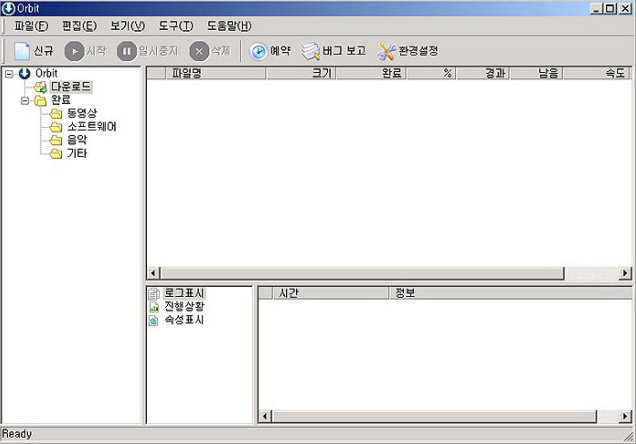Open the 예약 (Schedule) clock icon
The width and height of the screenshot is (636, 444).
pyautogui.click(x=258, y=51)
